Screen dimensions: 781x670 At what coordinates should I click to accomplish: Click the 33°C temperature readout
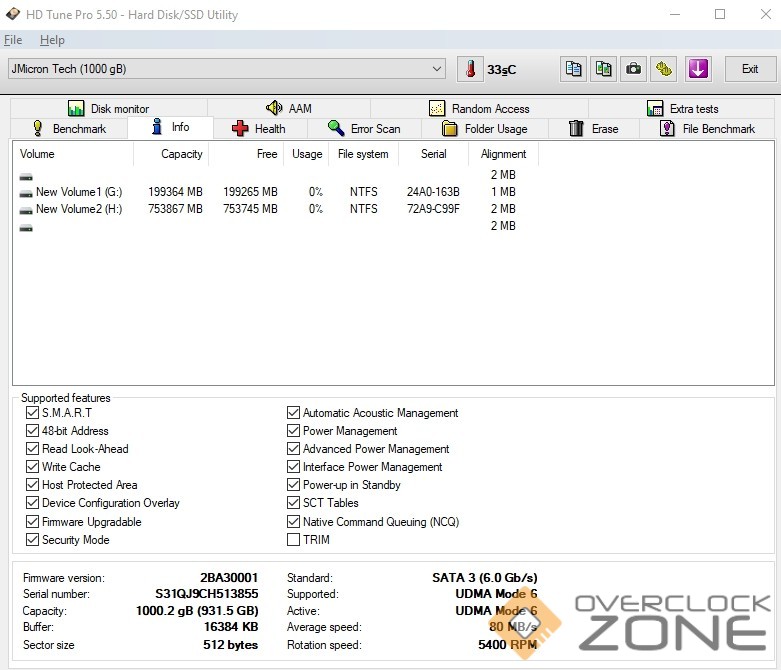click(502, 70)
